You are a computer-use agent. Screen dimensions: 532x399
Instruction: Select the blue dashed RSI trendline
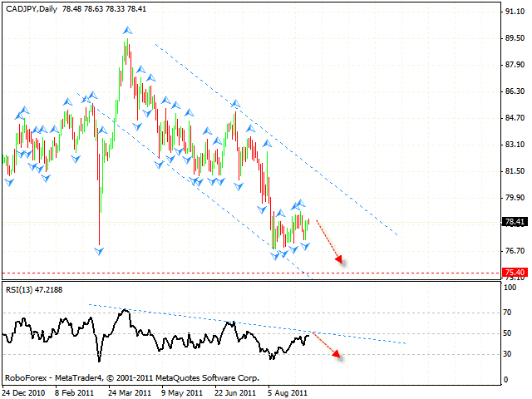coord(247,324)
